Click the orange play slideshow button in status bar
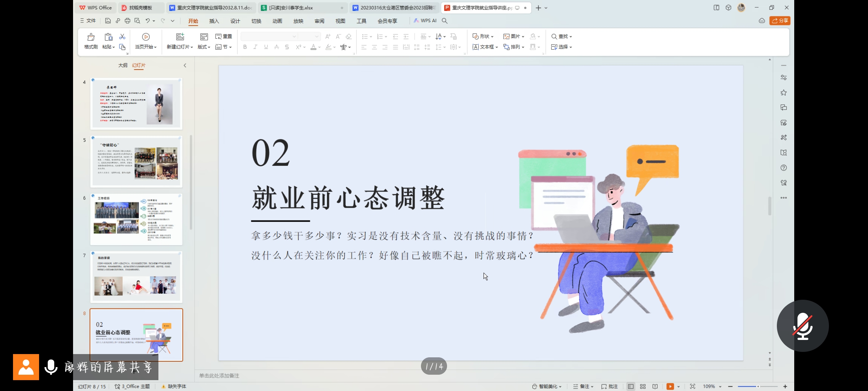The image size is (868, 391). click(670, 386)
